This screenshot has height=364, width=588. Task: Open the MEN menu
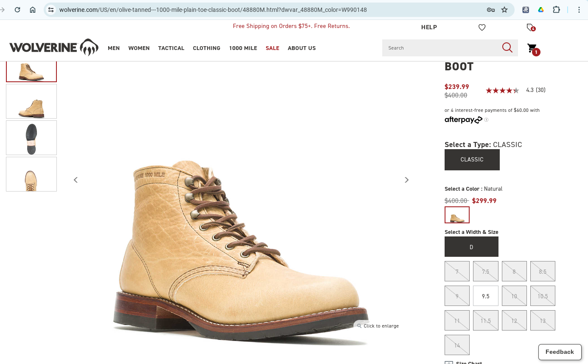click(x=114, y=48)
